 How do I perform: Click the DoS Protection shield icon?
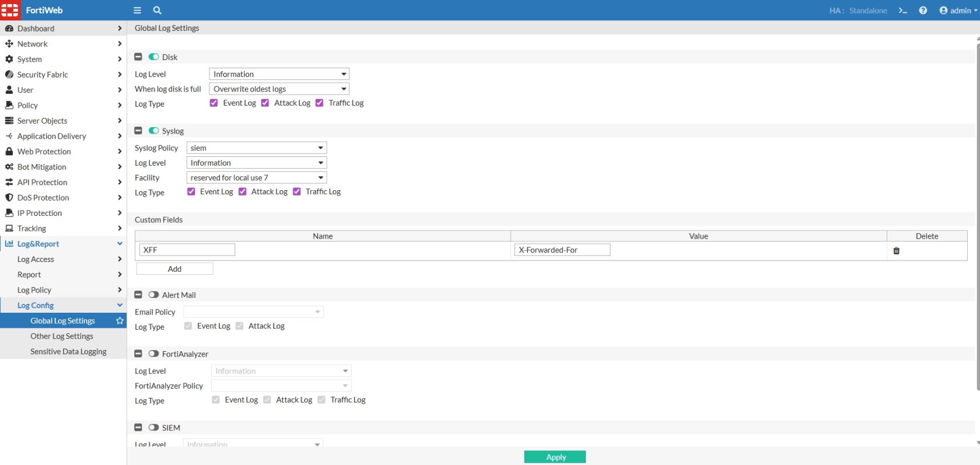click(9, 198)
